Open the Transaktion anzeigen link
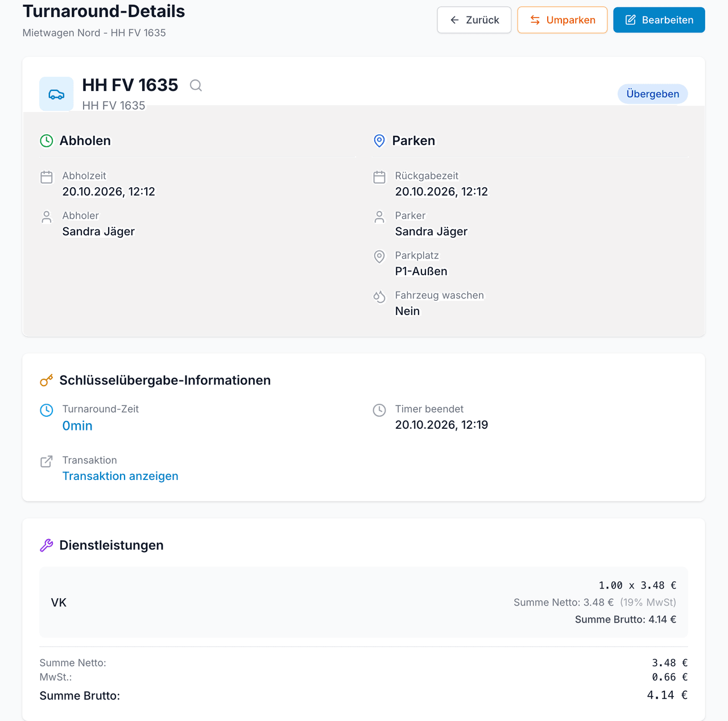Image resolution: width=728 pixels, height=721 pixels. [121, 476]
